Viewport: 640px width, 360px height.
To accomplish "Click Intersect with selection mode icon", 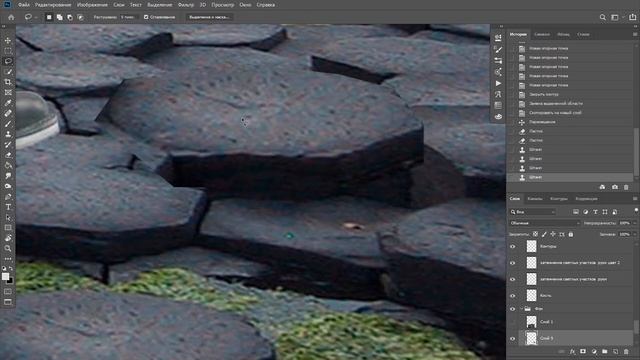I will tap(80, 17).
